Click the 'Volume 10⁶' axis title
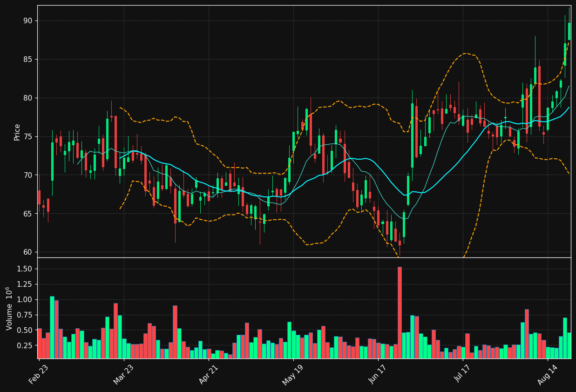 (x=10, y=308)
